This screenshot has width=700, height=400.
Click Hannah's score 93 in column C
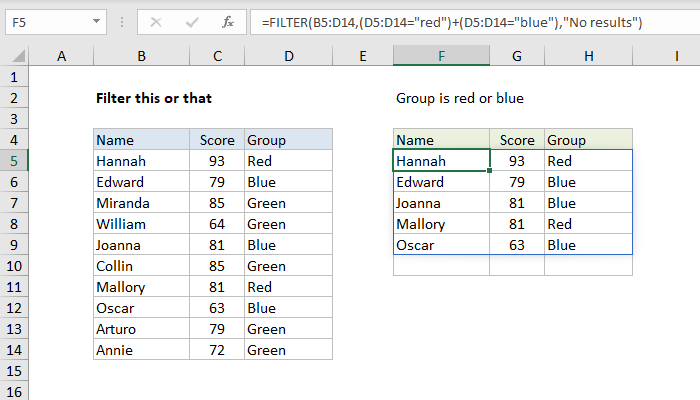tap(217, 161)
